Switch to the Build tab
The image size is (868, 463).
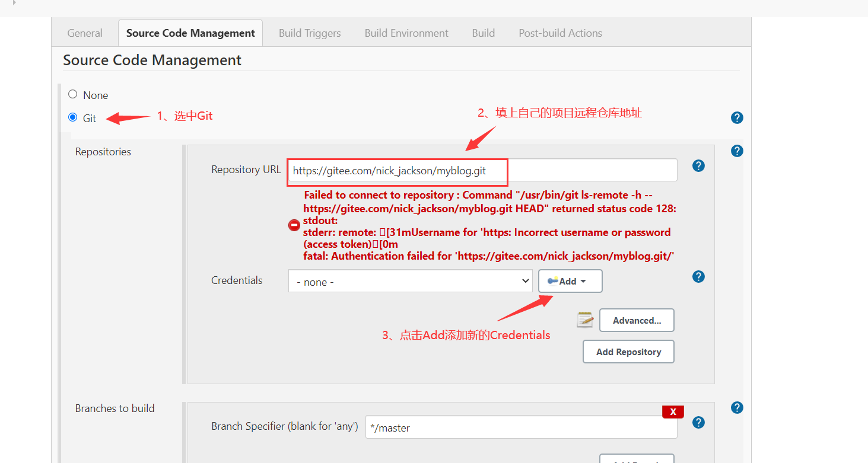tap(484, 33)
